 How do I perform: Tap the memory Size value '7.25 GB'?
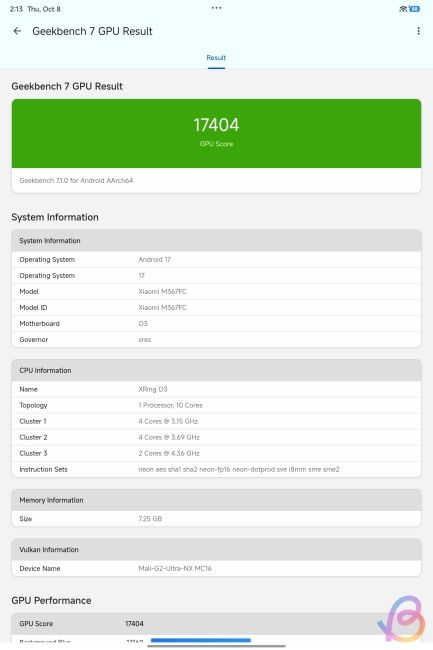click(150, 519)
